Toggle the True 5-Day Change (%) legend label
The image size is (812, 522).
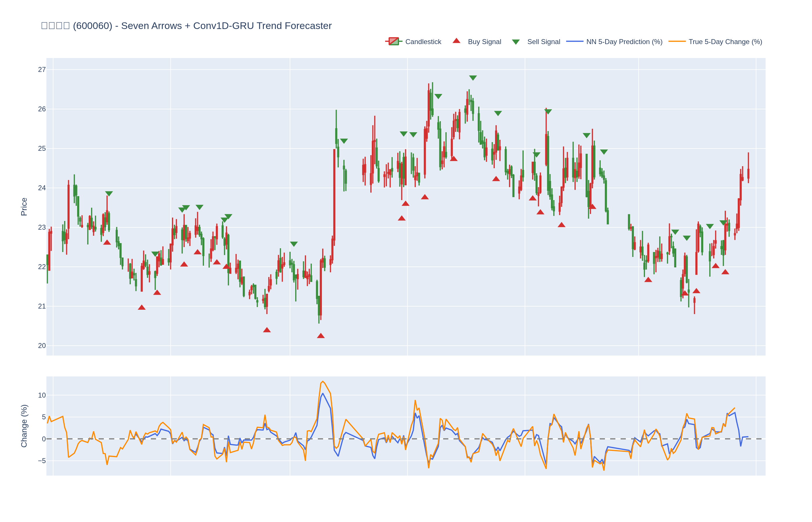tap(725, 42)
